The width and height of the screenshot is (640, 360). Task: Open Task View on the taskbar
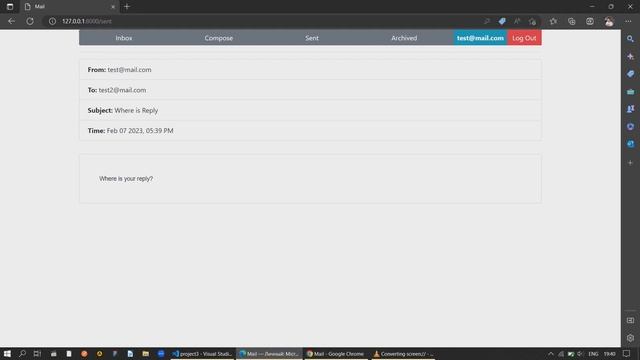pyautogui.click(x=38, y=354)
